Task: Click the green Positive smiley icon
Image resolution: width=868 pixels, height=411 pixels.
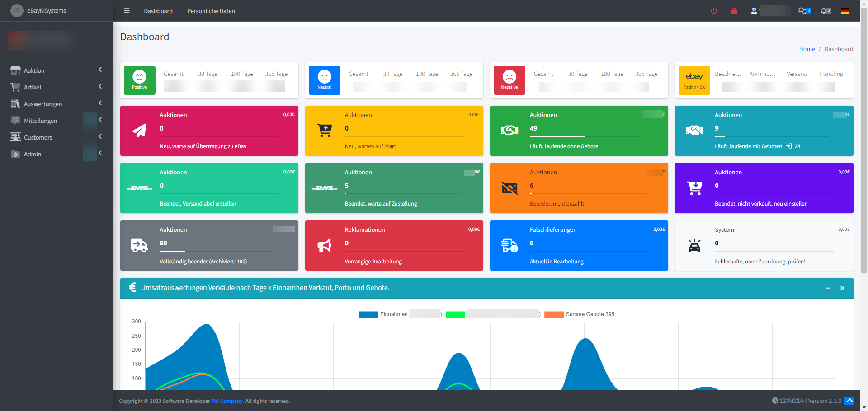Action: [139, 80]
